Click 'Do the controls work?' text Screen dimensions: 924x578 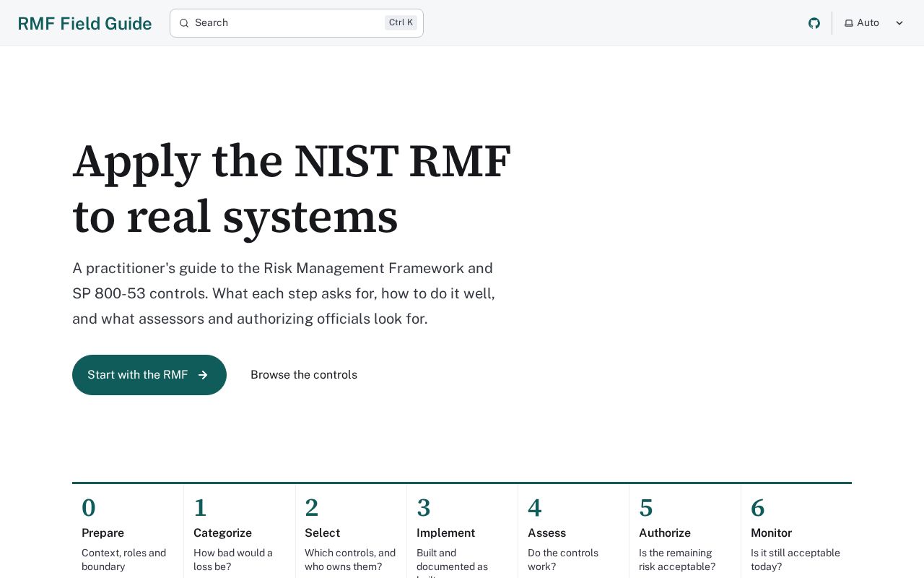[x=563, y=560]
